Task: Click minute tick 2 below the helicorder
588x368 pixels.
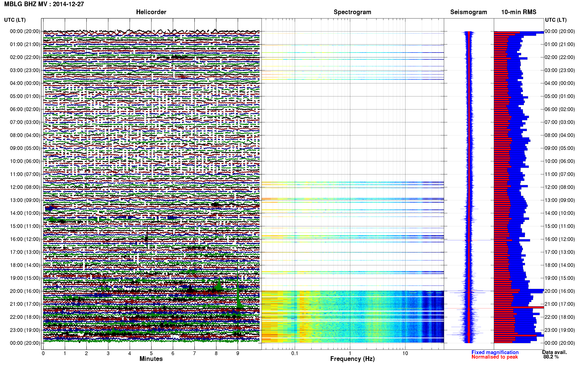Action: [x=86, y=353]
